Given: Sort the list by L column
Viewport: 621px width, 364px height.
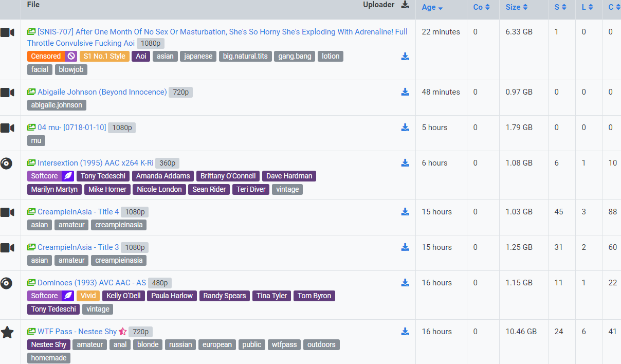Looking at the screenshot, I should [588, 7].
